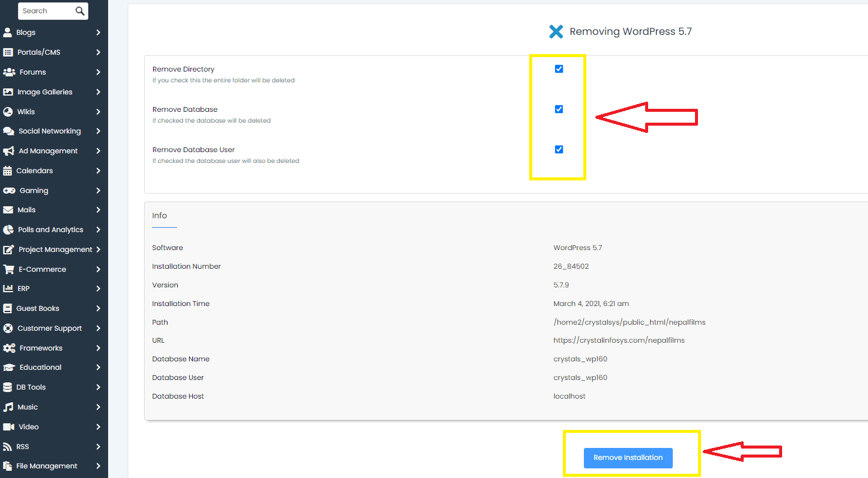Expand the Portals/CMS category chevron
868x478 pixels.
pos(98,52)
